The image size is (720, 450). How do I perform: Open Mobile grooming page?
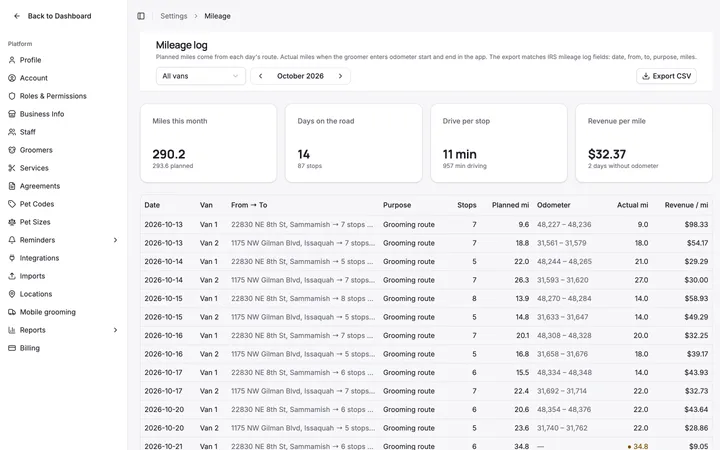[x=48, y=312]
